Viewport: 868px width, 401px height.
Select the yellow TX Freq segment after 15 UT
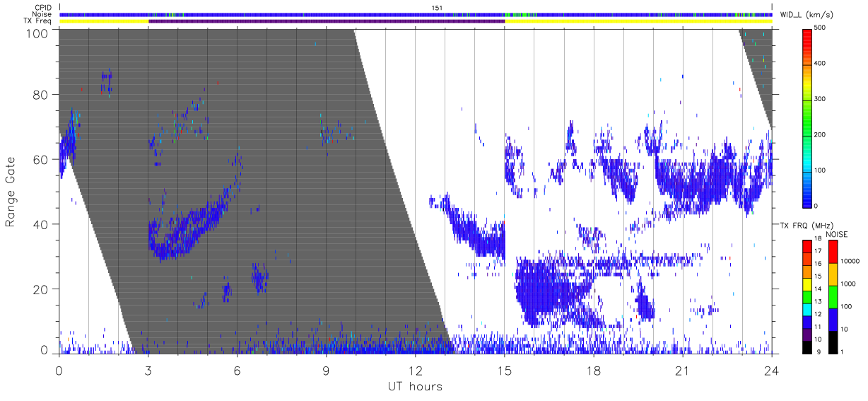[638, 21]
